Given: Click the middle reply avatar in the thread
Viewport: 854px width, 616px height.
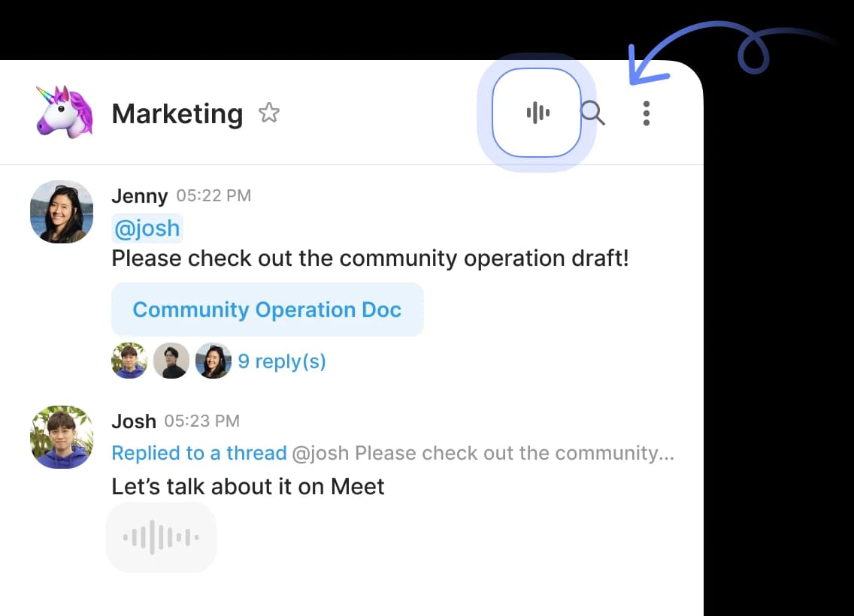Looking at the screenshot, I should coord(171,361).
